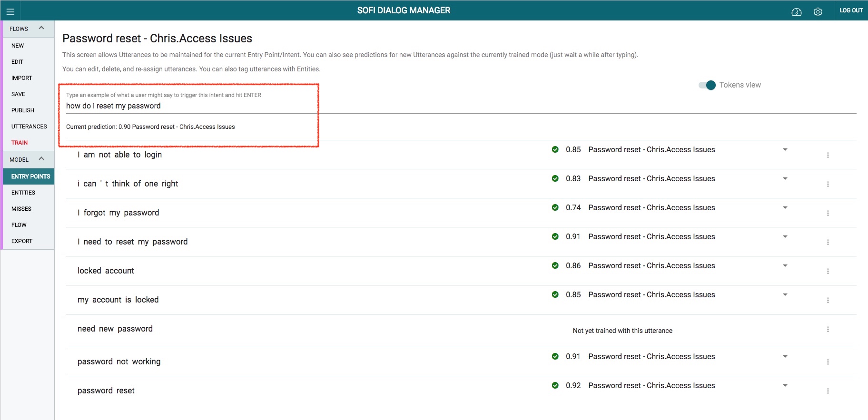Open intent dropdown for 'I need to reset my password'
The height and width of the screenshot is (420, 868).
coord(785,236)
